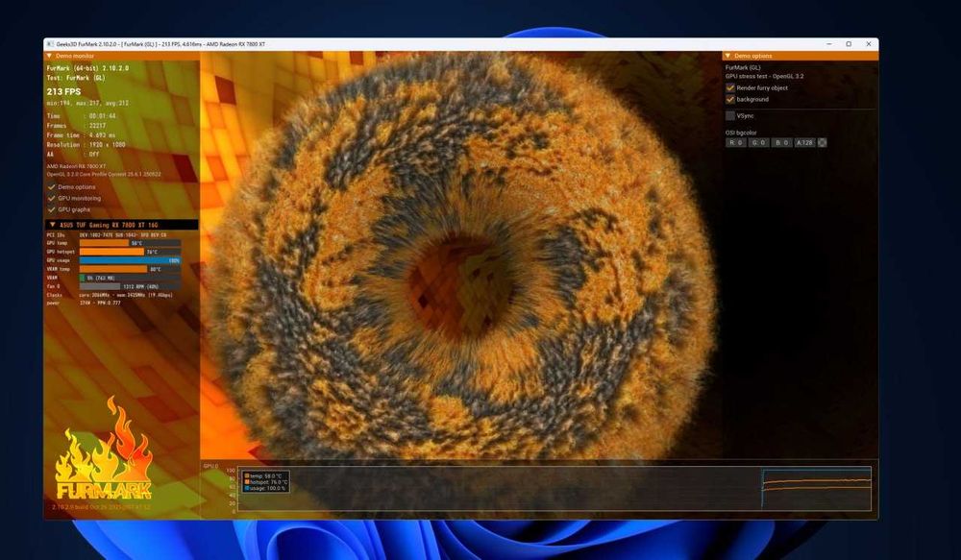The height and width of the screenshot is (560, 961).
Task: Click the OSI bgcolor label
Action: pos(741,133)
